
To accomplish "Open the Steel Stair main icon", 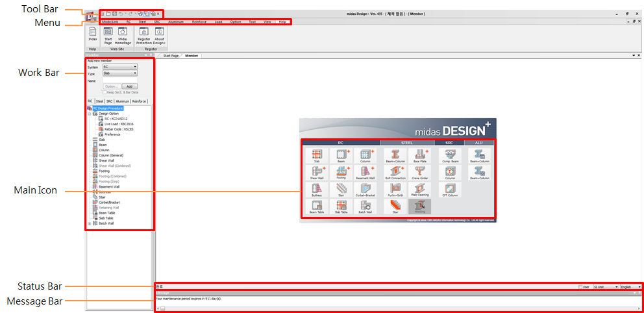I will coord(395,207).
